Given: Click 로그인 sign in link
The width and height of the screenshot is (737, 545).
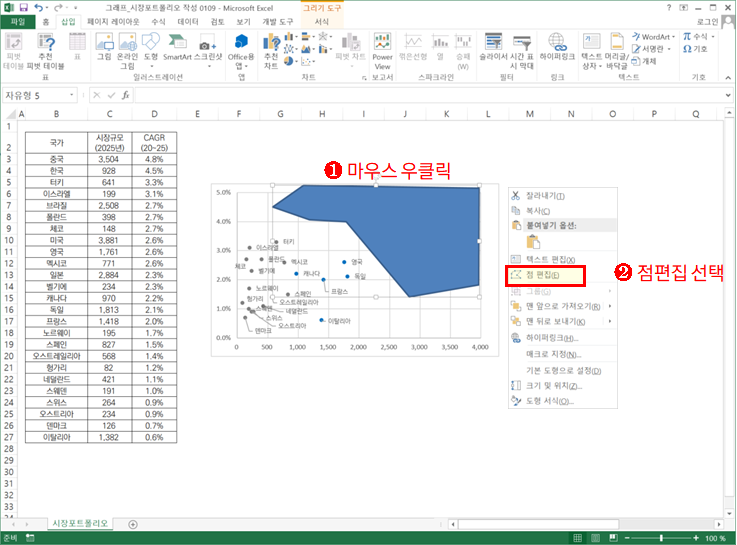Looking at the screenshot, I should [707, 22].
